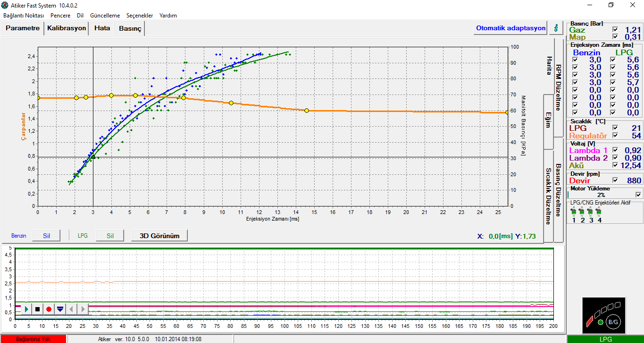Click the Regulatör temperature value 54
This screenshot has height=343, width=644.
[x=636, y=136]
